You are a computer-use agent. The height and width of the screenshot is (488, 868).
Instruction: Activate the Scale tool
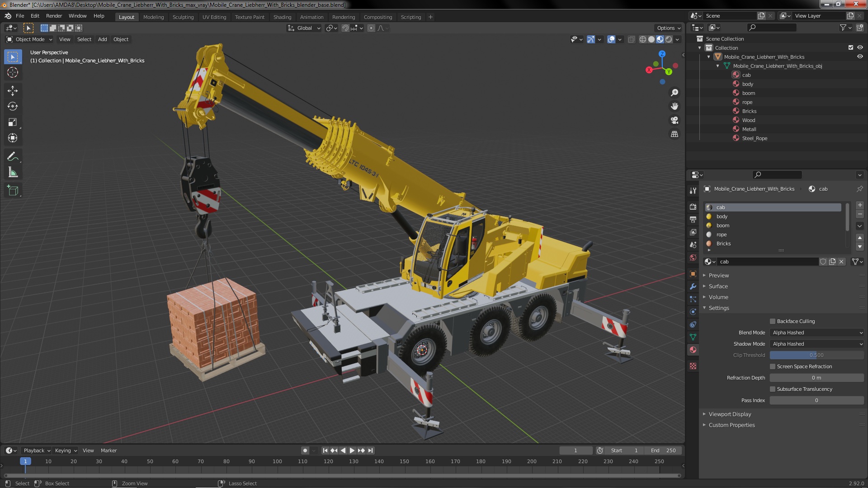(13, 122)
